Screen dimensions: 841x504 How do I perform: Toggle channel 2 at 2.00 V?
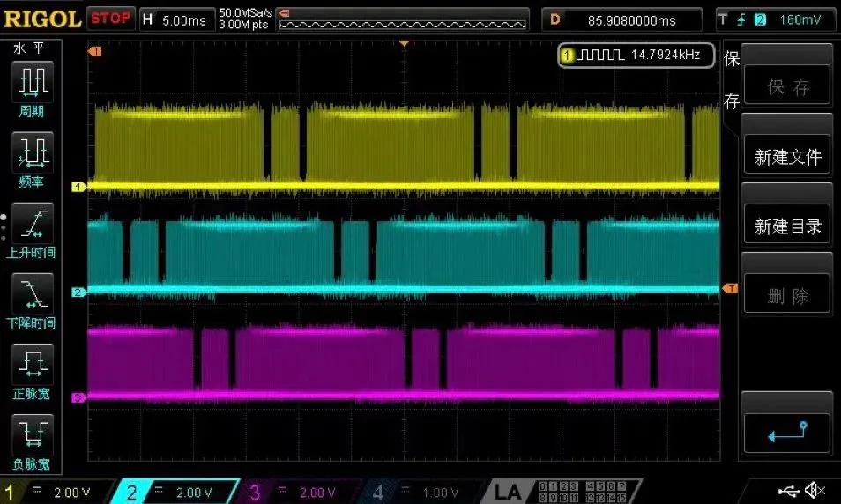(x=176, y=493)
